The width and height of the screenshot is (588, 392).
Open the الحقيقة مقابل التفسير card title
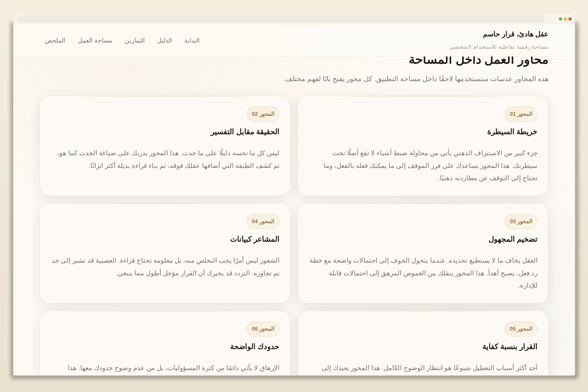point(245,132)
